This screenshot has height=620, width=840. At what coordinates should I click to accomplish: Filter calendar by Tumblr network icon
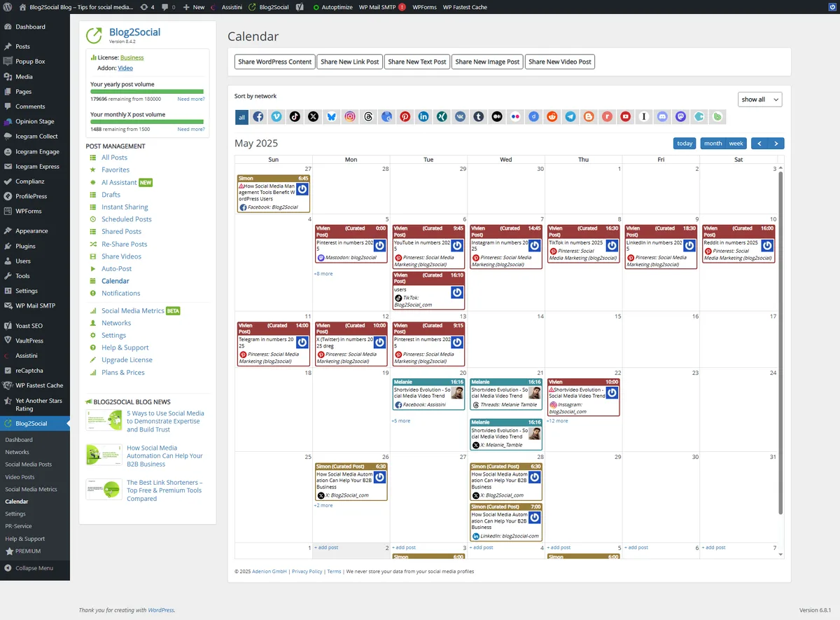point(479,117)
